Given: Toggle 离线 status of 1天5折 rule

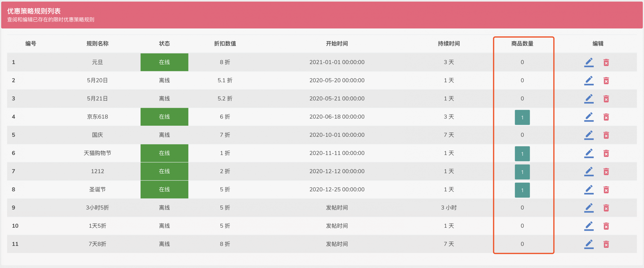Looking at the screenshot, I should point(164,226).
